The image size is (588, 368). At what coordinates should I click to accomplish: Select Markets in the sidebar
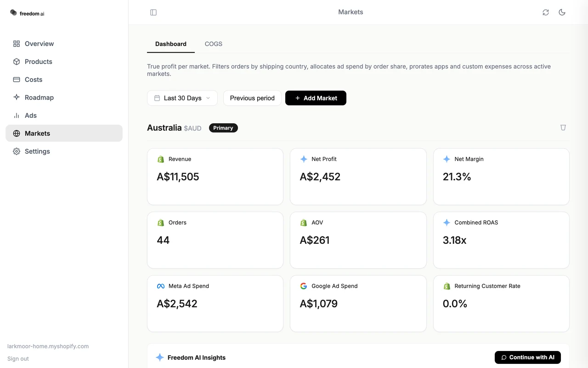coord(64,133)
